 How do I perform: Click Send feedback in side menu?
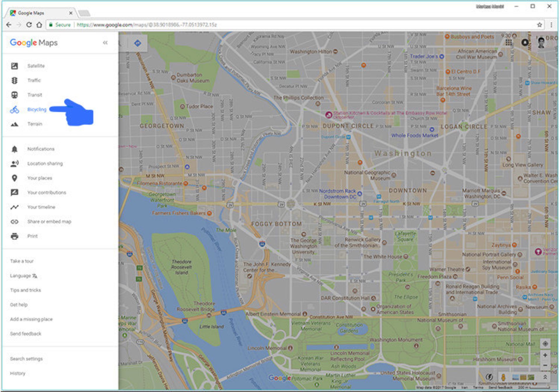point(25,334)
